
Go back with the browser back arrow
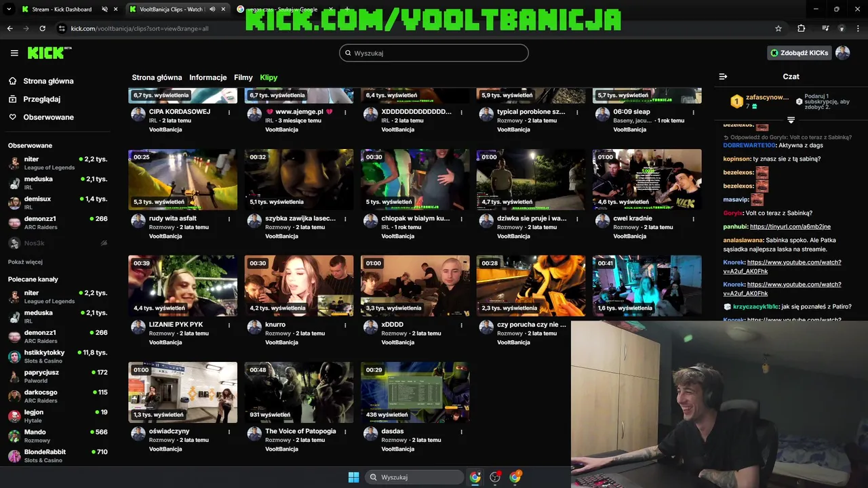[x=9, y=28]
